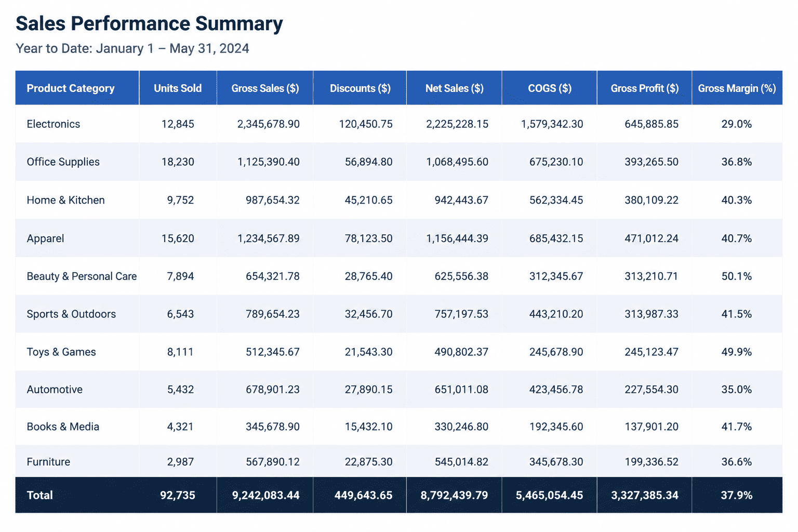Select the Home & Kitchen row label
The image size is (798, 532).
[x=66, y=200]
